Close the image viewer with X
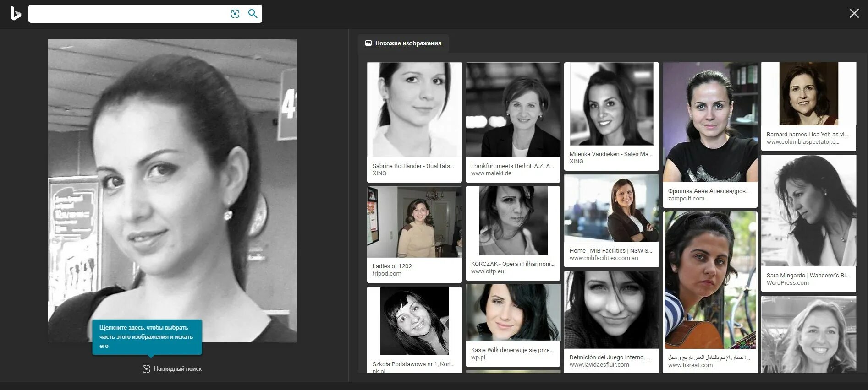The image size is (868, 390). click(x=854, y=13)
